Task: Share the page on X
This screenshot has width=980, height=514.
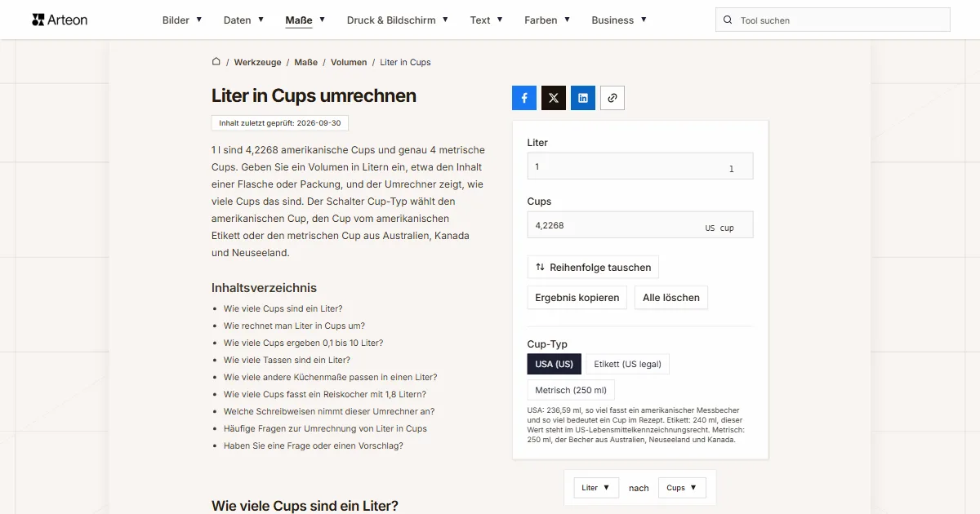Action: click(554, 98)
